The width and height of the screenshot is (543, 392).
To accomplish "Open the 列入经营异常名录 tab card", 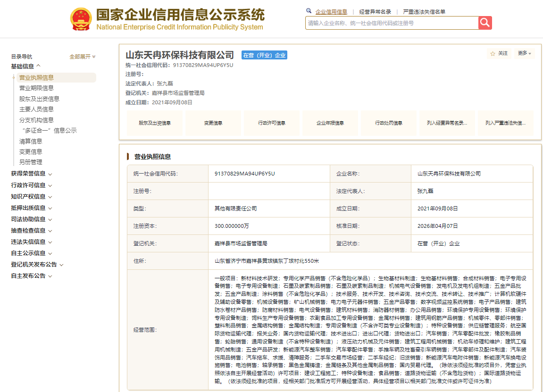I will pyautogui.click(x=447, y=123).
